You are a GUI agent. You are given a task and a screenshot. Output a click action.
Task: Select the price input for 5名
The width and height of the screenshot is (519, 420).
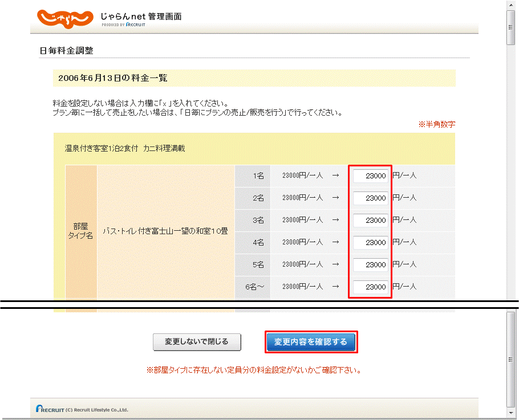click(x=370, y=265)
